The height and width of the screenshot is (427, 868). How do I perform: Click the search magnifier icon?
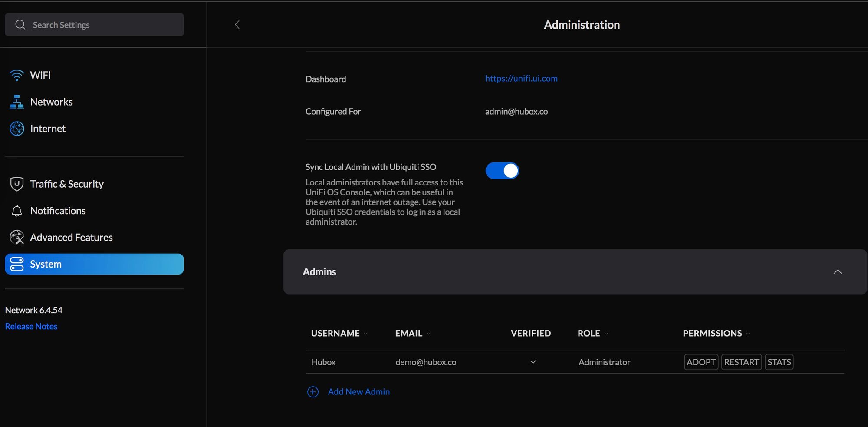click(20, 25)
